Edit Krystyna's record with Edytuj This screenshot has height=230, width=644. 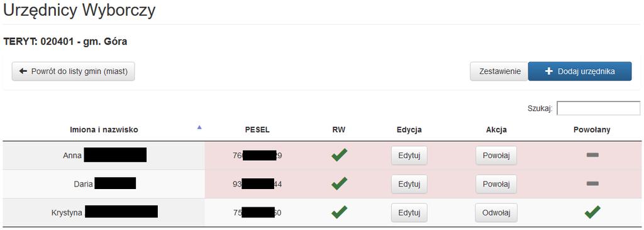(x=409, y=213)
